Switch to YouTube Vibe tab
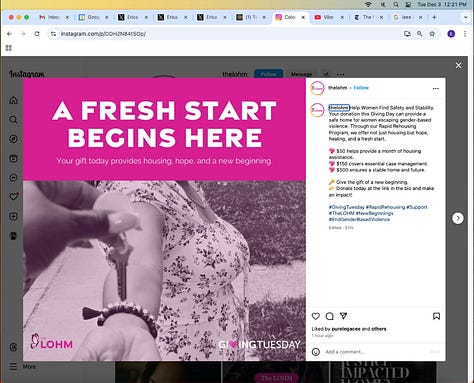This screenshot has width=474, height=383. coord(329,17)
